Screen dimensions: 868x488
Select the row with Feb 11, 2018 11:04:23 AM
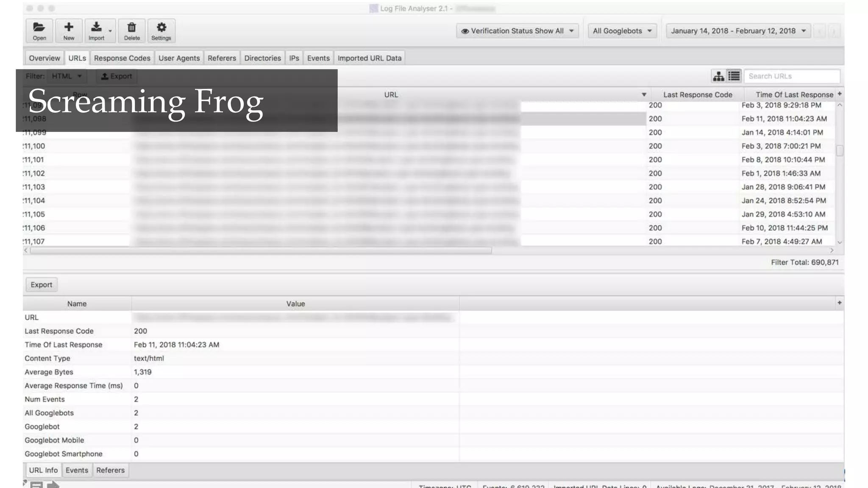tap(429, 119)
